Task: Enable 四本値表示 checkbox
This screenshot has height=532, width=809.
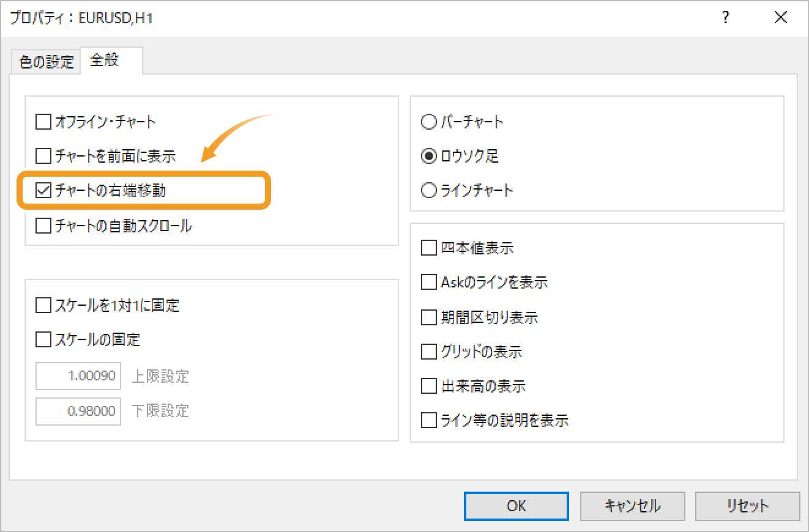Action: [429, 248]
